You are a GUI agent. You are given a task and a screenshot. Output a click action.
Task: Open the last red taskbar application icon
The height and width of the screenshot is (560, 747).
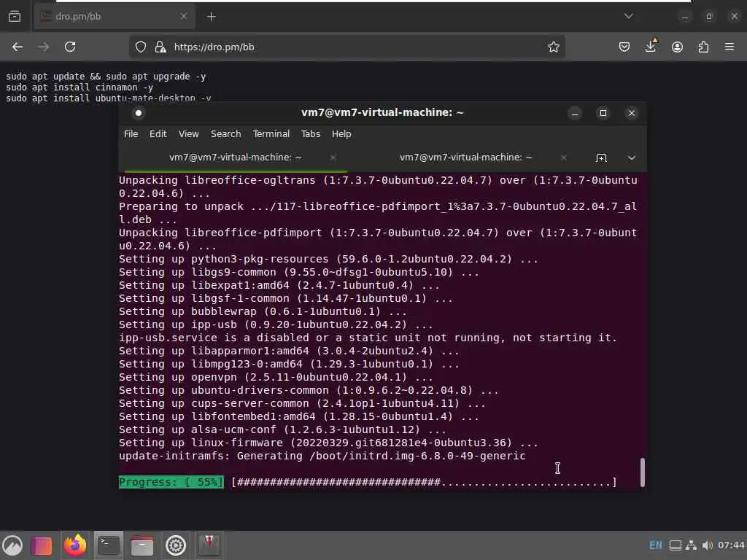click(x=209, y=545)
